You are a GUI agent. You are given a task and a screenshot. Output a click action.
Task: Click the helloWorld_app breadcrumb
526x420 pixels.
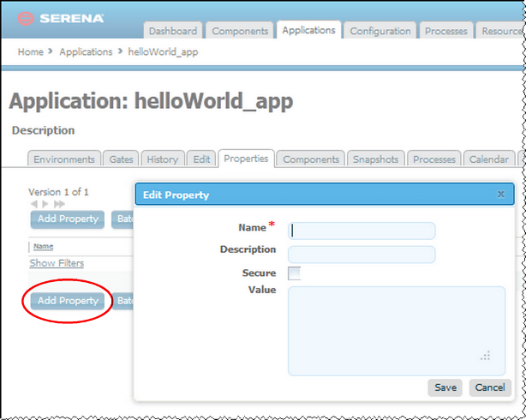click(x=163, y=52)
